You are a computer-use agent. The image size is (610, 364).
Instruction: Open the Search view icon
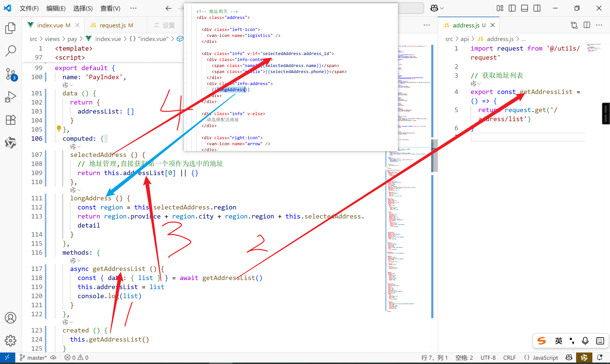coord(10,51)
